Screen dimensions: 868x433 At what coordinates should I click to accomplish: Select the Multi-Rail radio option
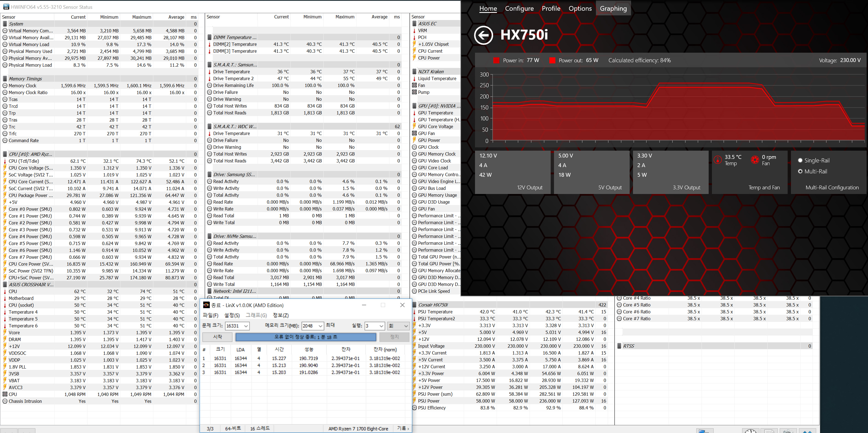[800, 171]
